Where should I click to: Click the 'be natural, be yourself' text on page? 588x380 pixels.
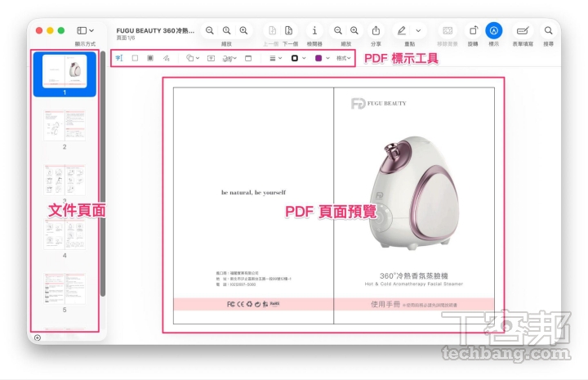(253, 192)
